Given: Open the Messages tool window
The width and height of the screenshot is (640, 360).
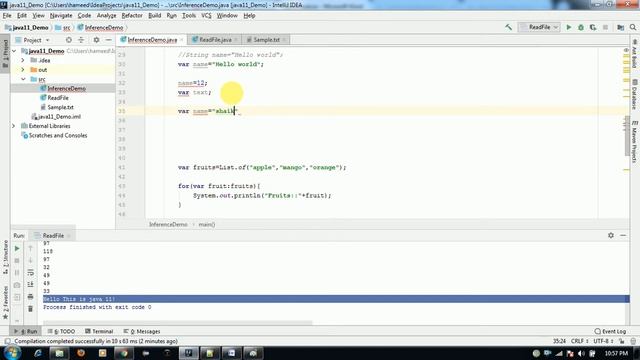Looking at the screenshot, I should click(x=142, y=331).
